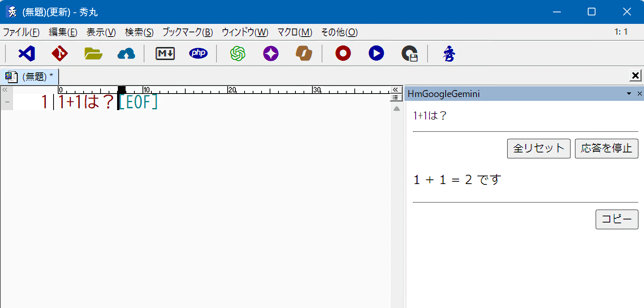
Task: Launch the Markdown preview icon
Action: 165,54
